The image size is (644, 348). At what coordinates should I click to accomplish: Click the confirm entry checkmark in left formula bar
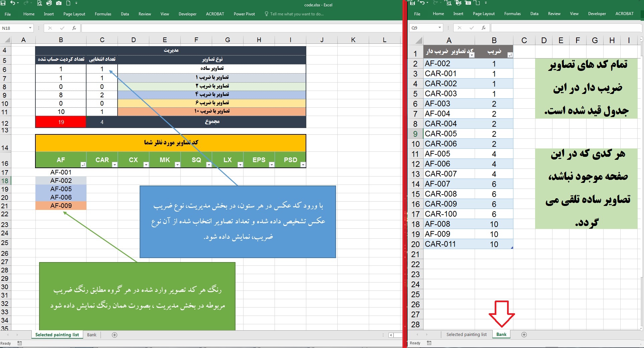coord(62,28)
